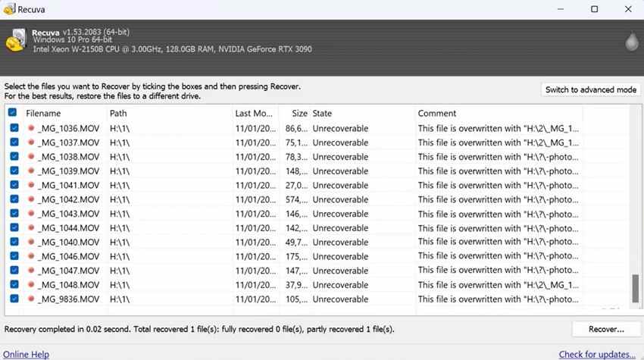644x360 pixels.
Task: Click red status dot beside _MG_1042.MOV
Action: coord(31,199)
